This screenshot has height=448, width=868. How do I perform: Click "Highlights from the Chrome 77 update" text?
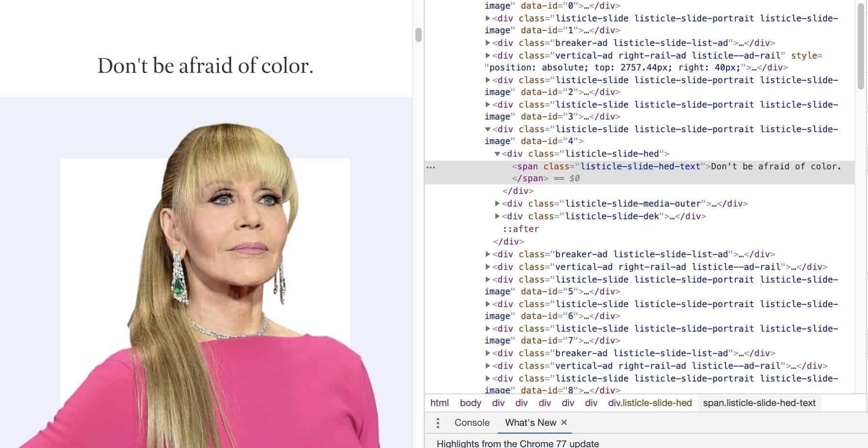pos(518,443)
